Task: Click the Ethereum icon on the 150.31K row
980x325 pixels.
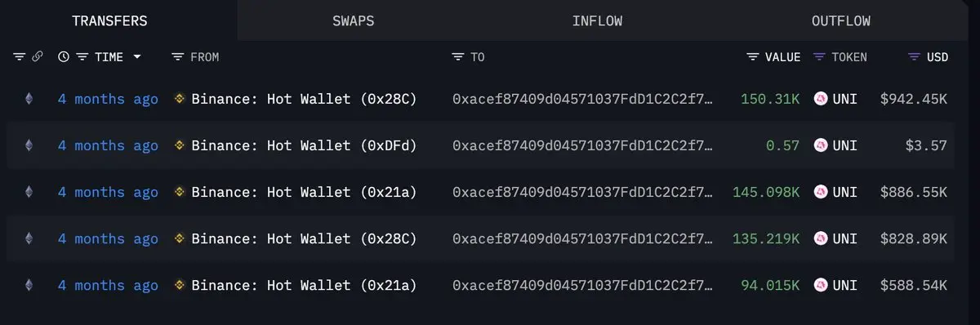Action: (x=29, y=100)
